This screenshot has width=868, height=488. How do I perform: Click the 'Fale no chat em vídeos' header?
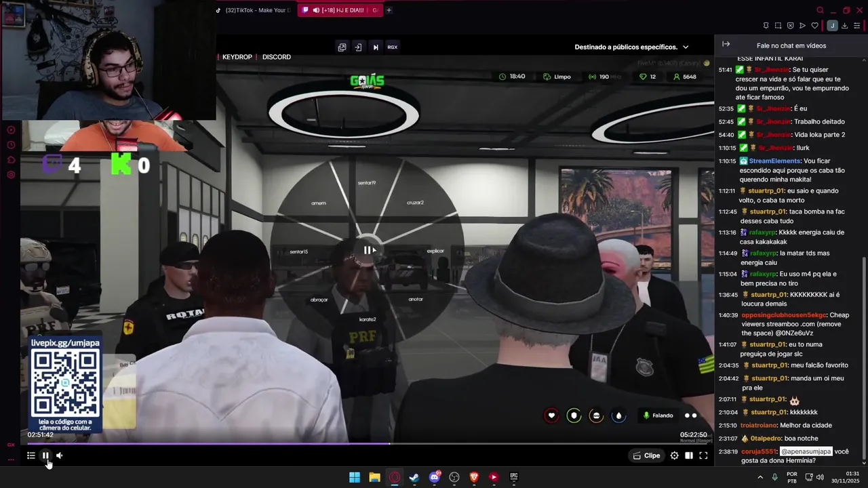point(791,45)
